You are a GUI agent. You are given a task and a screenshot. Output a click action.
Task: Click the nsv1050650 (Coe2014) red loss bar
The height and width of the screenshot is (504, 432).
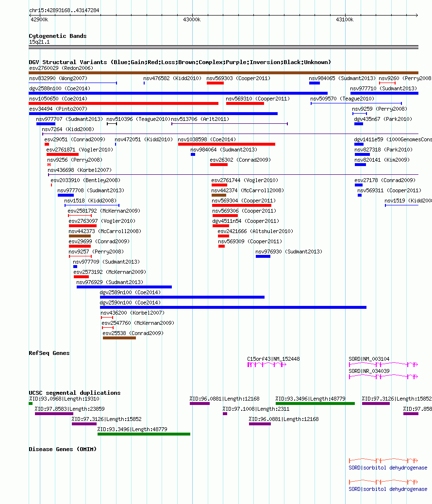point(123,103)
